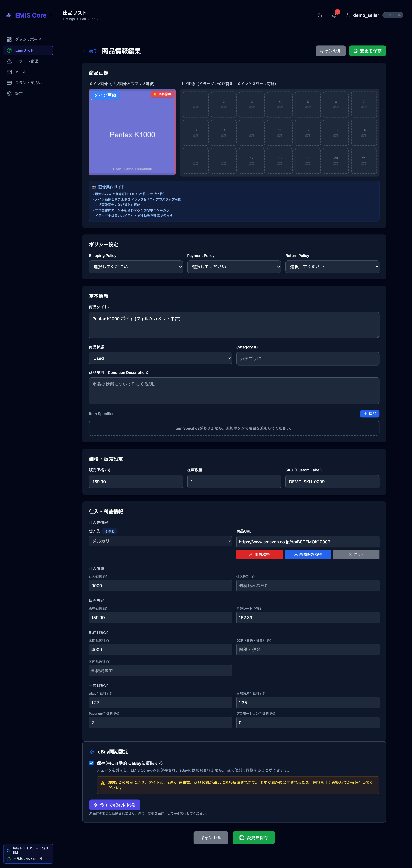The height and width of the screenshot is (868, 412).
Task: Open プラン・支払い in the sidebar
Action: pyautogui.click(x=28, y=83)
